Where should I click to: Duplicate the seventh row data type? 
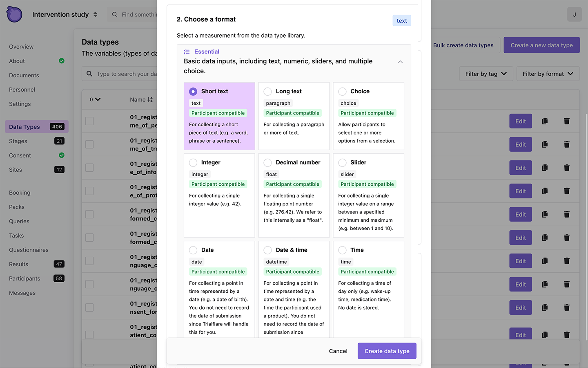[x=545, y=261]
